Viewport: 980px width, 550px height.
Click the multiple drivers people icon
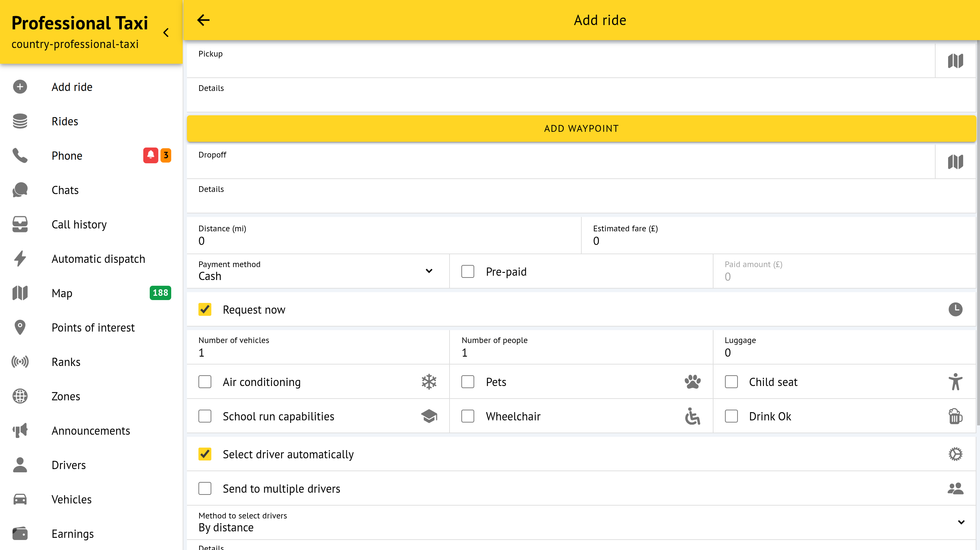pyautogui.click(x=955, y=488)
